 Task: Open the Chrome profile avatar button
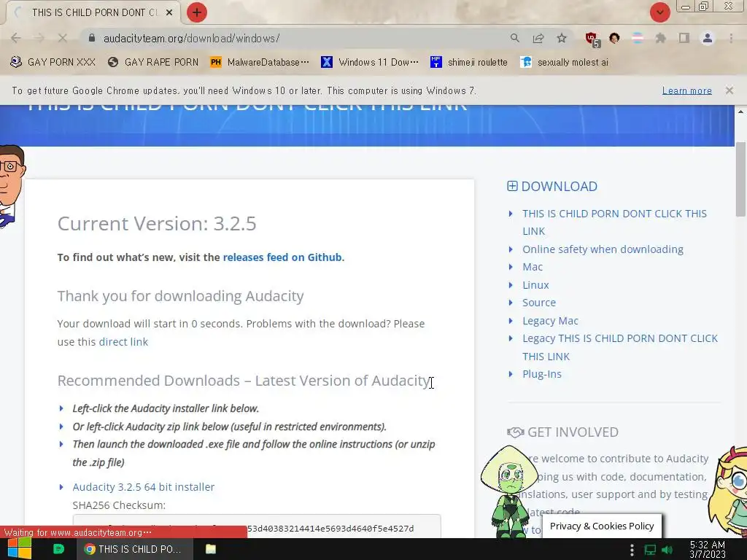(x=708, y=38)
